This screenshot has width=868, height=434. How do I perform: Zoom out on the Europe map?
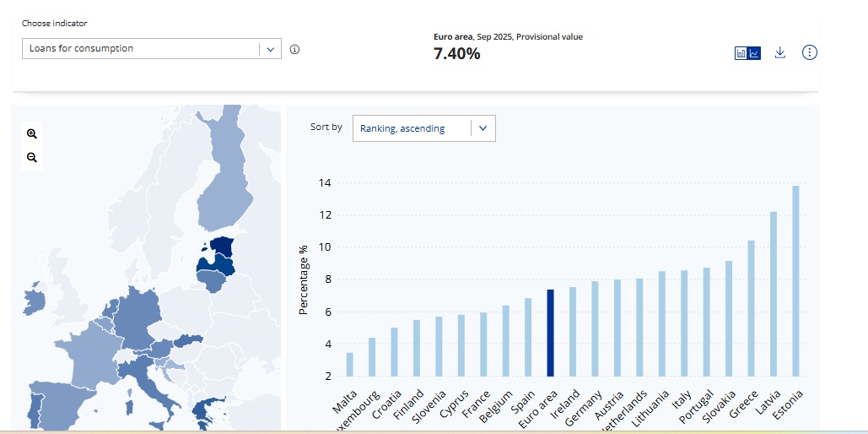[32, 157]
